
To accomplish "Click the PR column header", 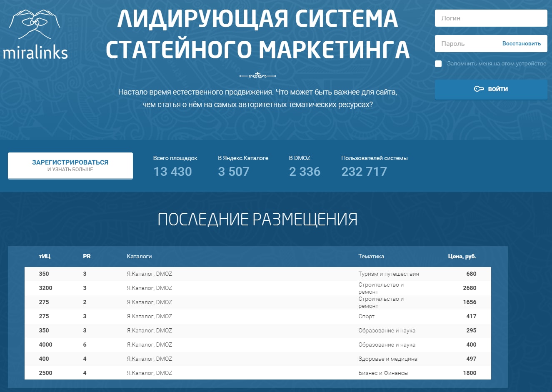I will coord(87,256).
